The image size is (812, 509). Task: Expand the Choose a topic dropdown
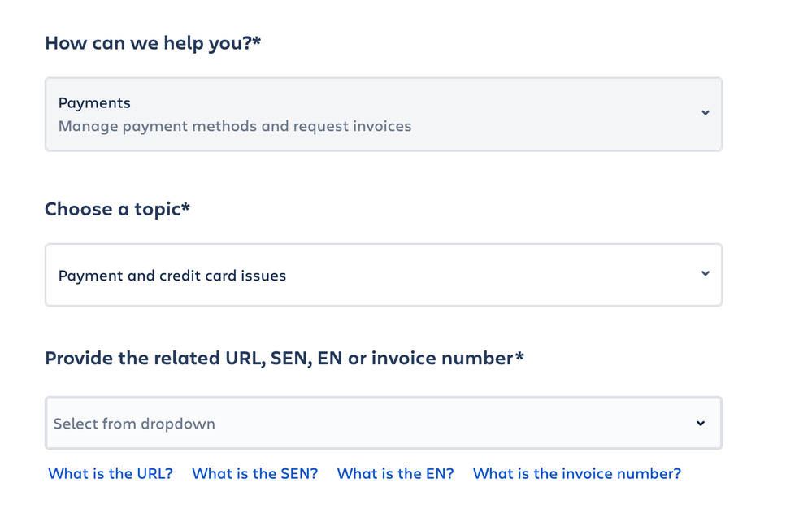383,275
